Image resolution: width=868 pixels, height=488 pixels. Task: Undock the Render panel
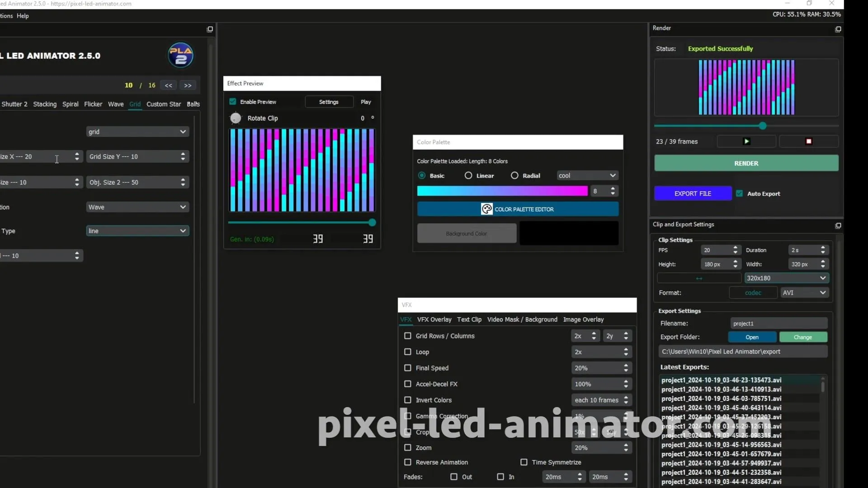pos(838,29)
